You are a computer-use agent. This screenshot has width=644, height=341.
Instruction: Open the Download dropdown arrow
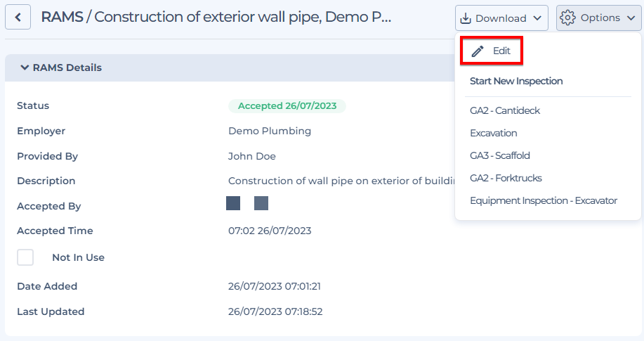tap(537, 18)
